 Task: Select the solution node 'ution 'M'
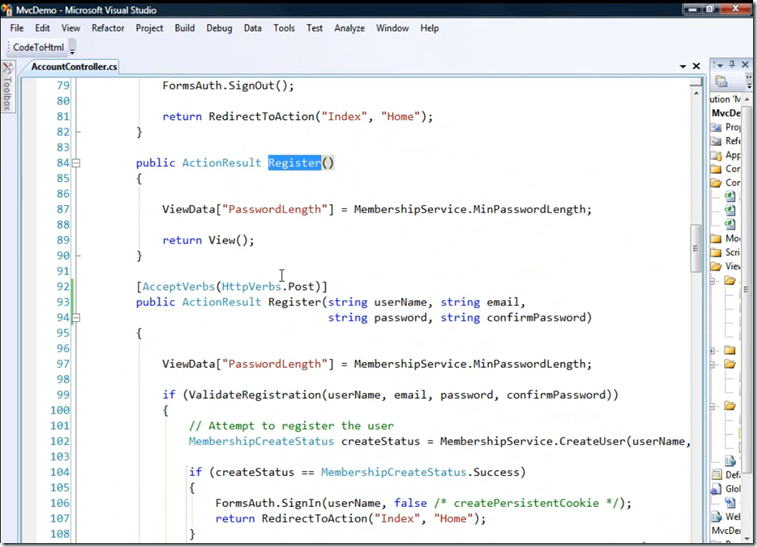pyautogui.click(x=725, y=99)
